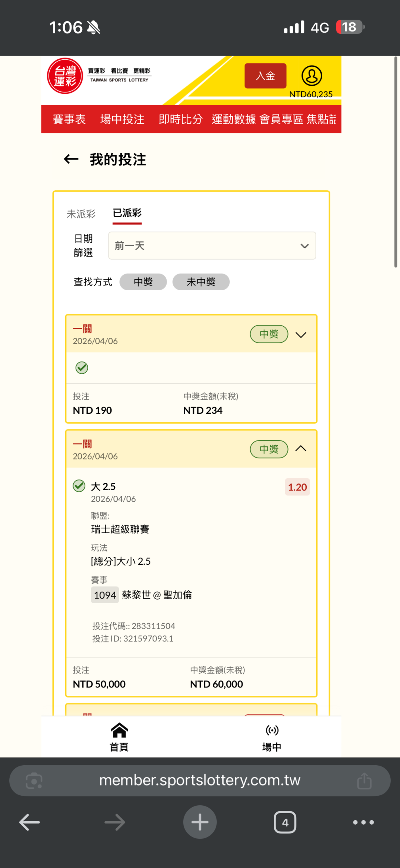Viewport: 400px width, 868px height.
Task: Open 場中投注 in the navigation menu
Action: [122, 119]
